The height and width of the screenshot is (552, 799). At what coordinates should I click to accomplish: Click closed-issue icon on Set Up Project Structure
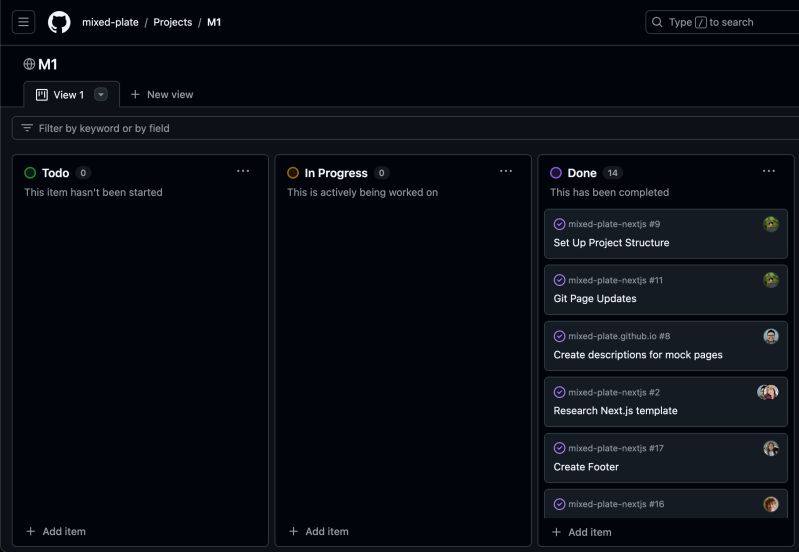560,224
